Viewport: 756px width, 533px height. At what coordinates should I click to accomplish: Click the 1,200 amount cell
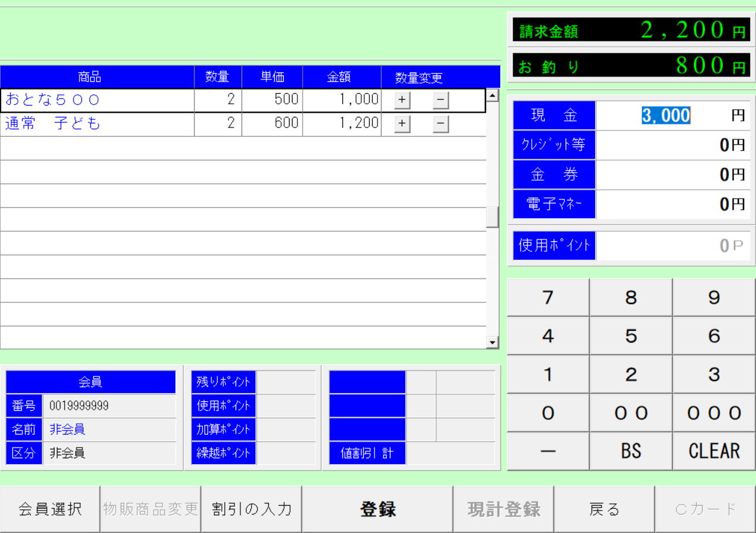pos(342,124)
